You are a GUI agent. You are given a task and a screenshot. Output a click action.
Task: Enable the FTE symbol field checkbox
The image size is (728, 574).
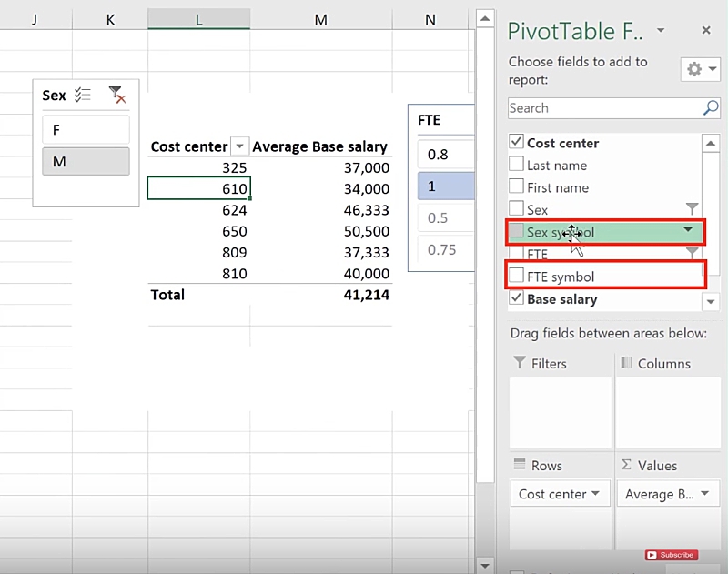tap(517, 277)
